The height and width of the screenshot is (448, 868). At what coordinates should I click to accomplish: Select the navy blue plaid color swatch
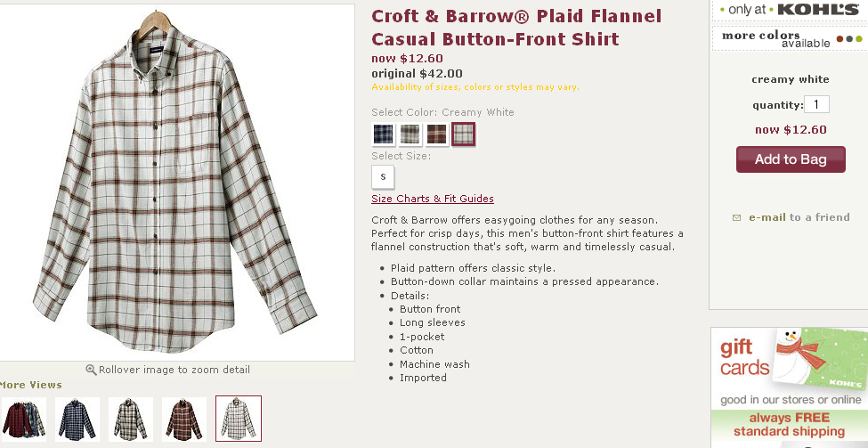[x=383, y=134]
